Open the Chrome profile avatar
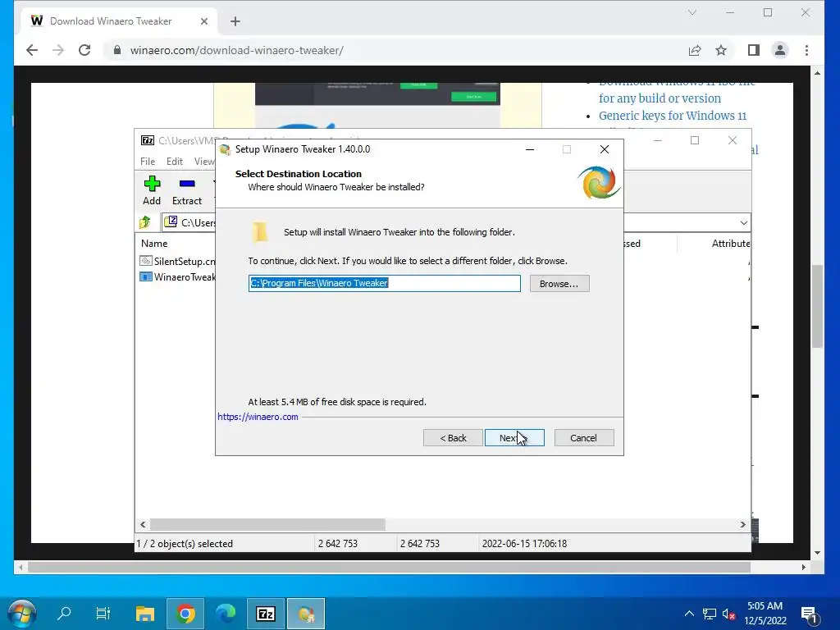840x630 pixels. (780, 50)
